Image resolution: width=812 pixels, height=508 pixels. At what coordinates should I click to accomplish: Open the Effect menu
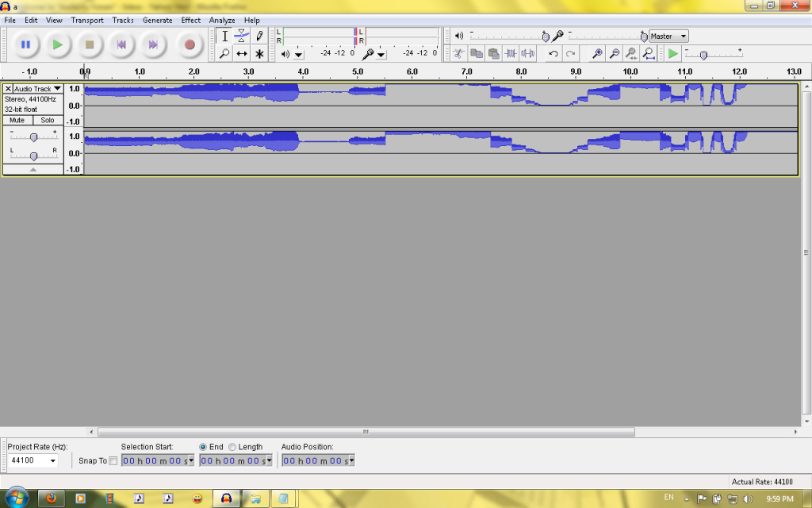click(190, 20)
